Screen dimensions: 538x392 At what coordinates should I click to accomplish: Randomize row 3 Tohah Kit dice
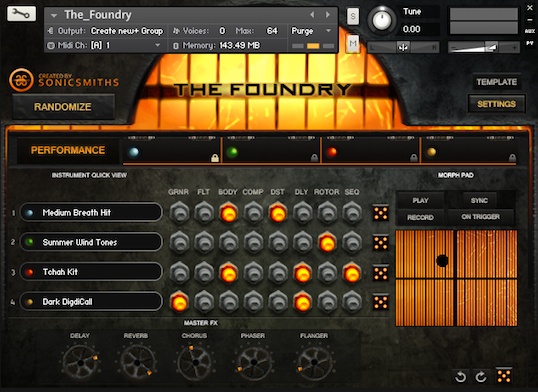(381, 273)
